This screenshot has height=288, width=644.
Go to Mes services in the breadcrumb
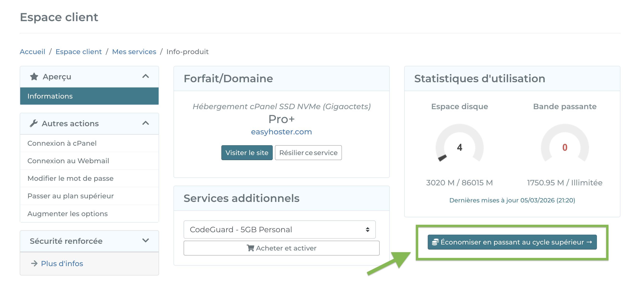coord(134,51)
